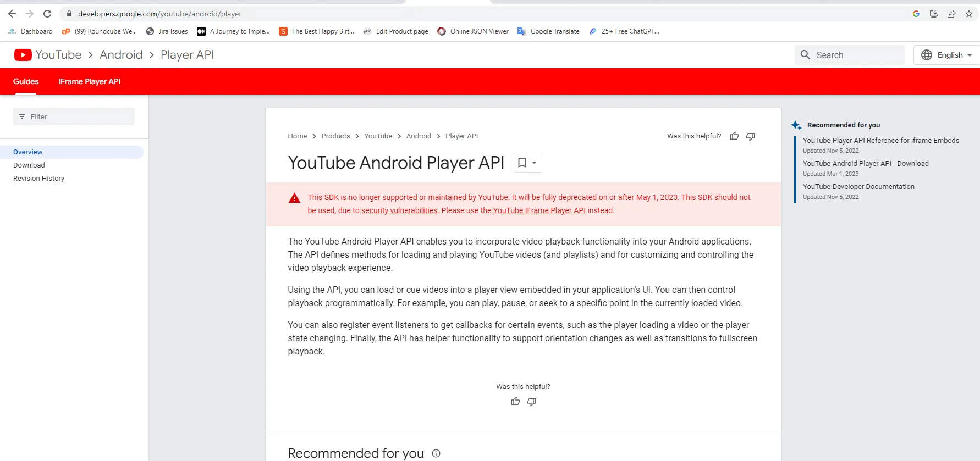
Task: Bookmark this tab with the star icon
Action: [x=969, y=14]
